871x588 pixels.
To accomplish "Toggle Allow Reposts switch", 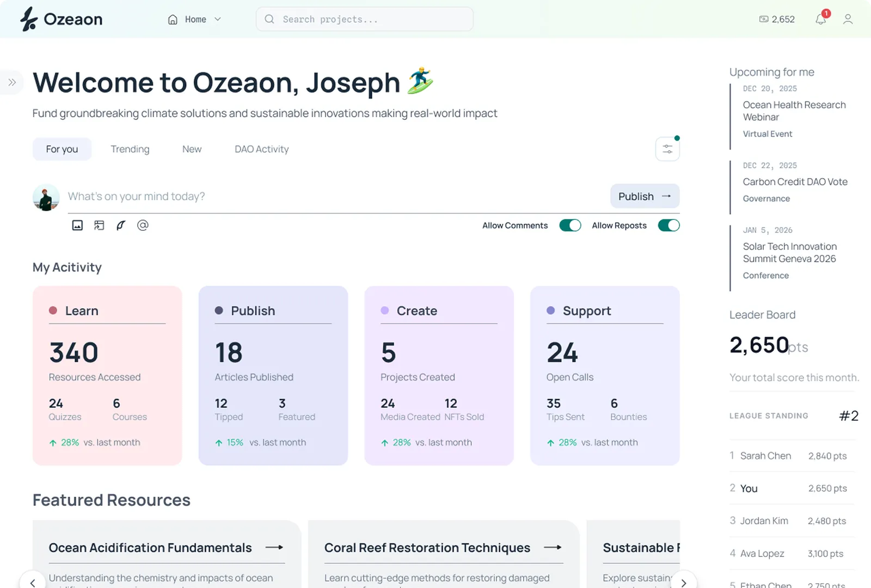I will pos(668,225).
